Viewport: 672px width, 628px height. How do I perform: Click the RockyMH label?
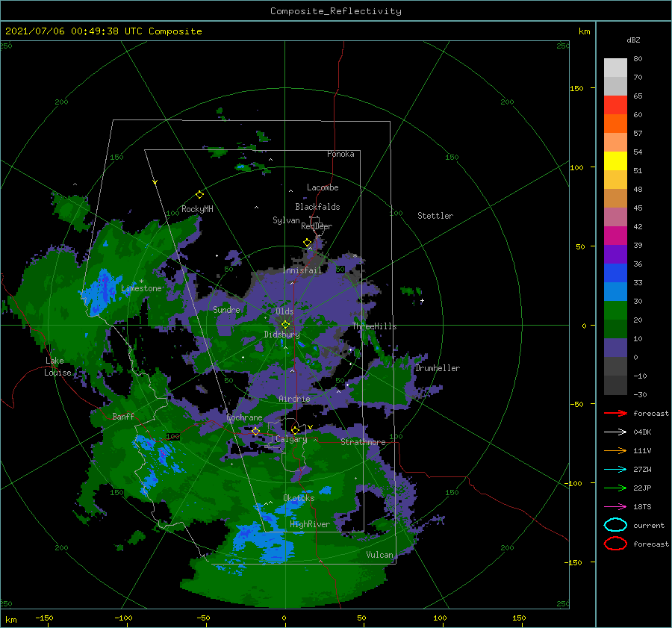[197, 209]
